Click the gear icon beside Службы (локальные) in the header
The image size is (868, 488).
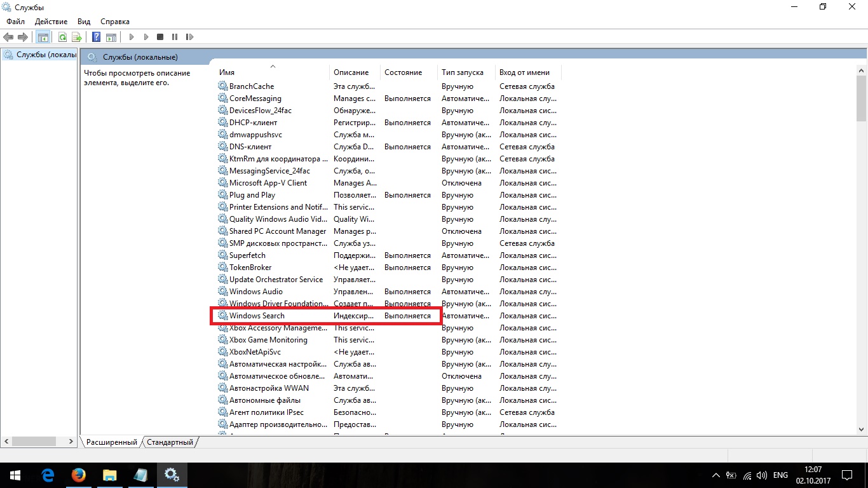92,57
